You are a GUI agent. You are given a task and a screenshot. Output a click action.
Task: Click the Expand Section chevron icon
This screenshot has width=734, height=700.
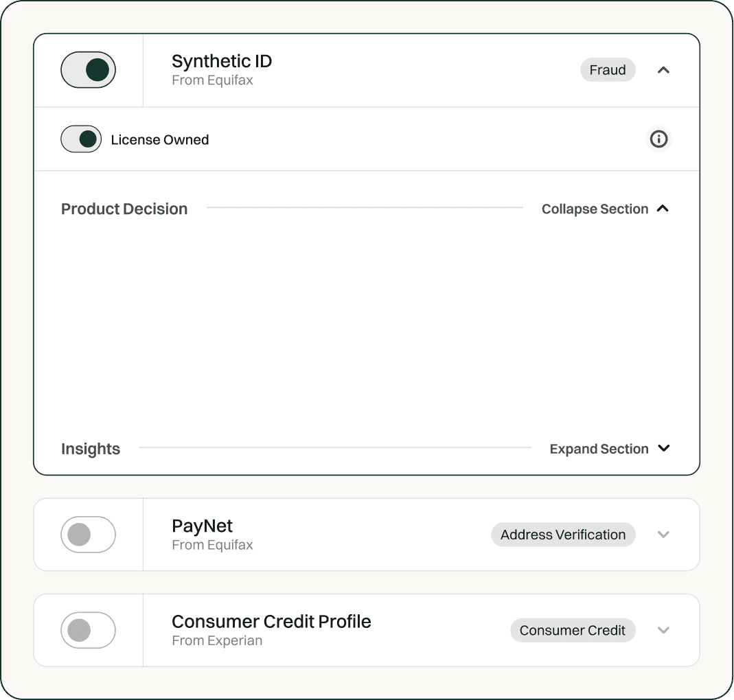[x=663, y=448]
